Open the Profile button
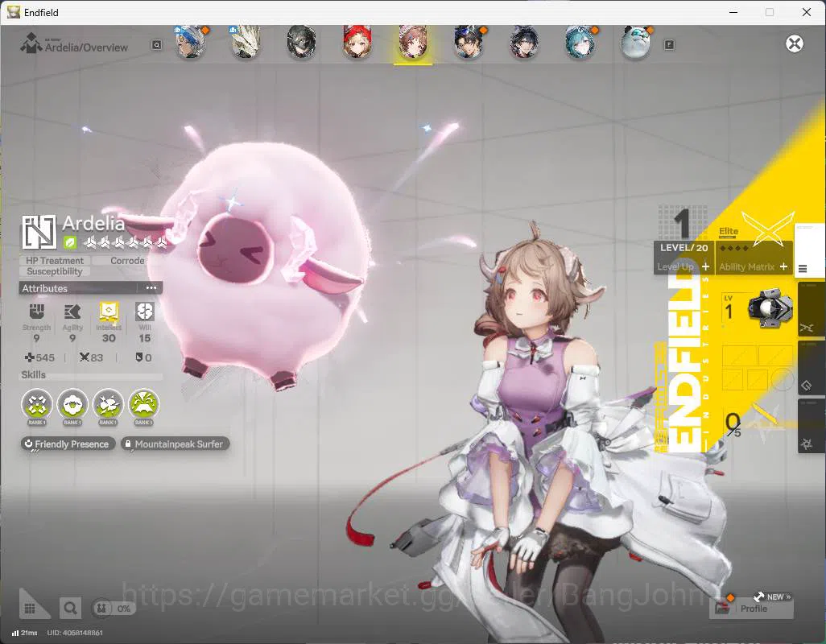Screen dimensions: 826x644 (752, 609)
